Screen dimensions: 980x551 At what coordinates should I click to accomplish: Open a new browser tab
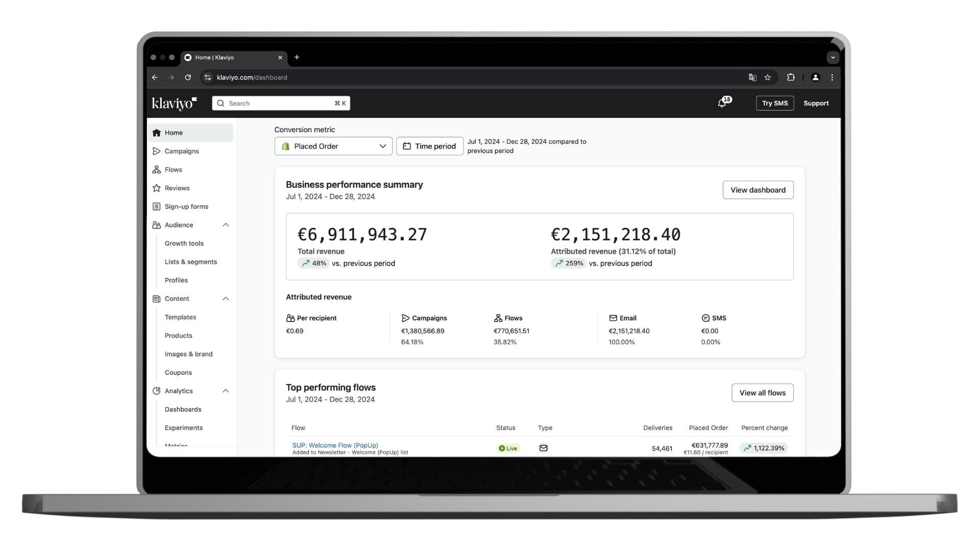[x=297, y=57]
